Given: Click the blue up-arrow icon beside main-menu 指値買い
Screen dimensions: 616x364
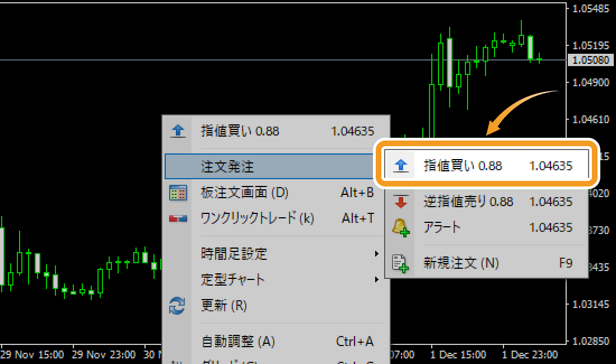Looking at the screenshot, I should [x=178, y=130].
